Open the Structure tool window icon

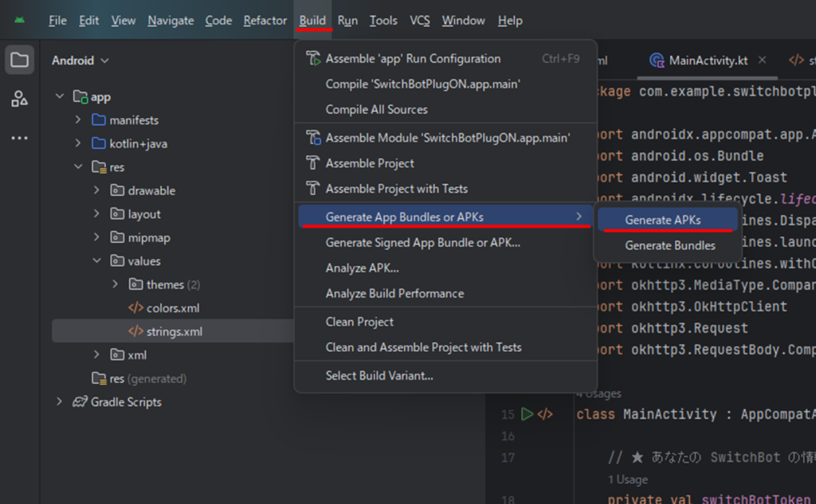20,99
